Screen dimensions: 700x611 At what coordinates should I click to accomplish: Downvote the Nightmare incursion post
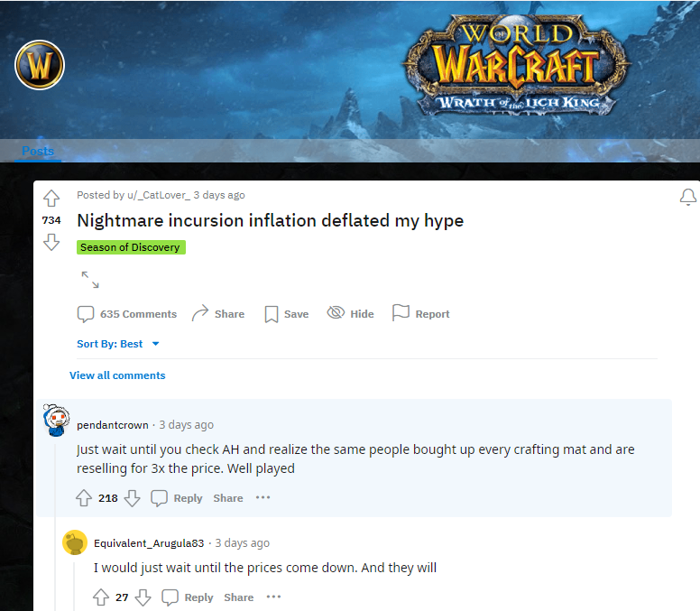[x=51, y=242]
